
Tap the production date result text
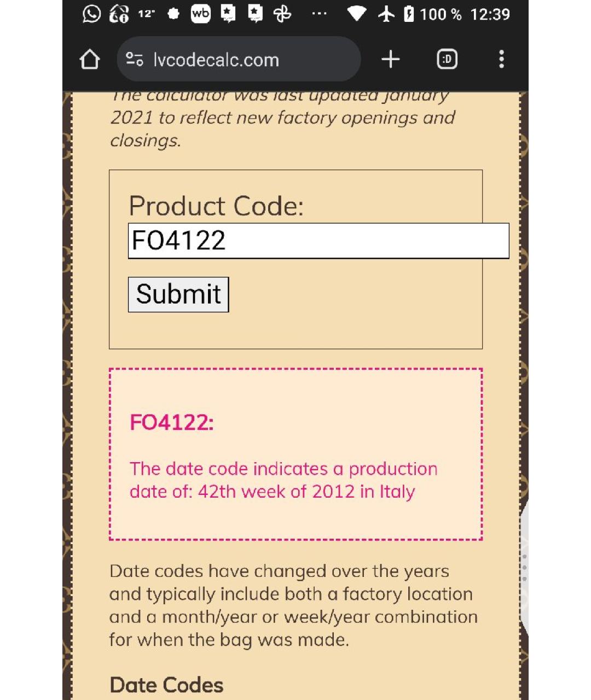(x=283, y=480)
